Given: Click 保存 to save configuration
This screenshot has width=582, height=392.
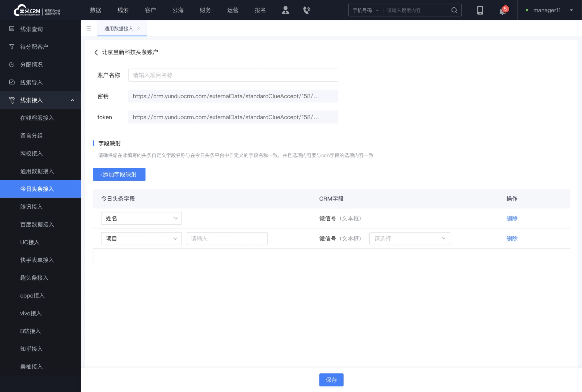Looking at the screenshot, I should coord(331,380).
